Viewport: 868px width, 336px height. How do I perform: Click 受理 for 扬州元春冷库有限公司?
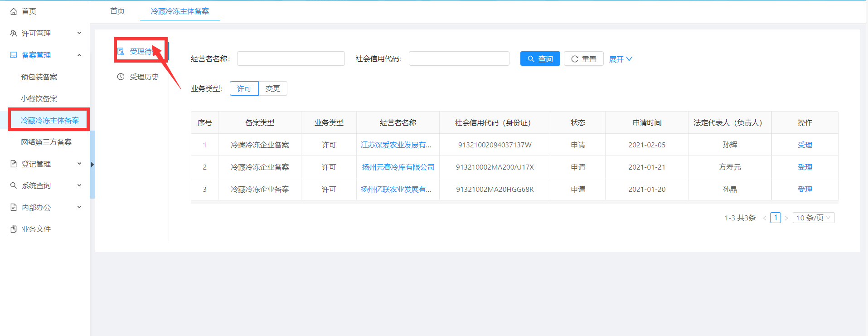(x=805, y=167)
